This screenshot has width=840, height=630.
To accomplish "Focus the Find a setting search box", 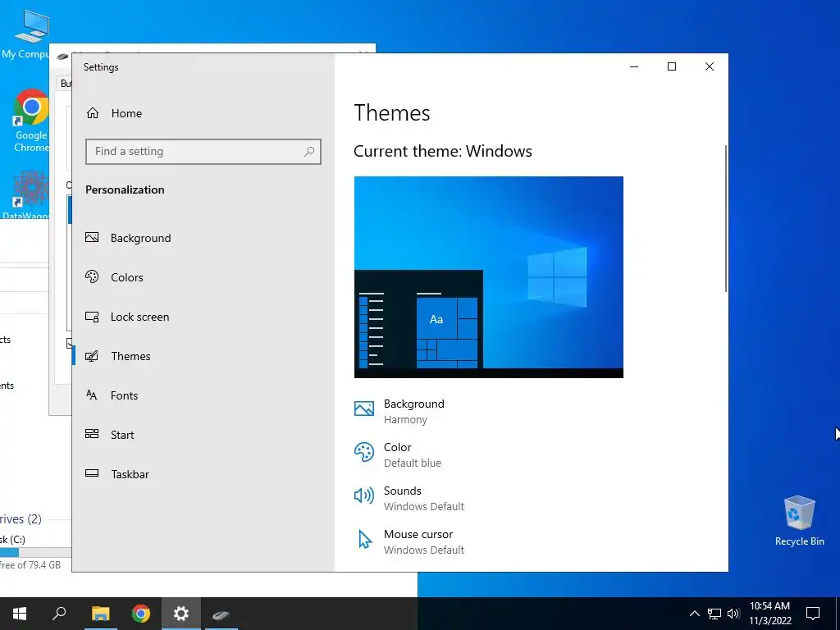I will pyautogui.click(x=203, y=152).
